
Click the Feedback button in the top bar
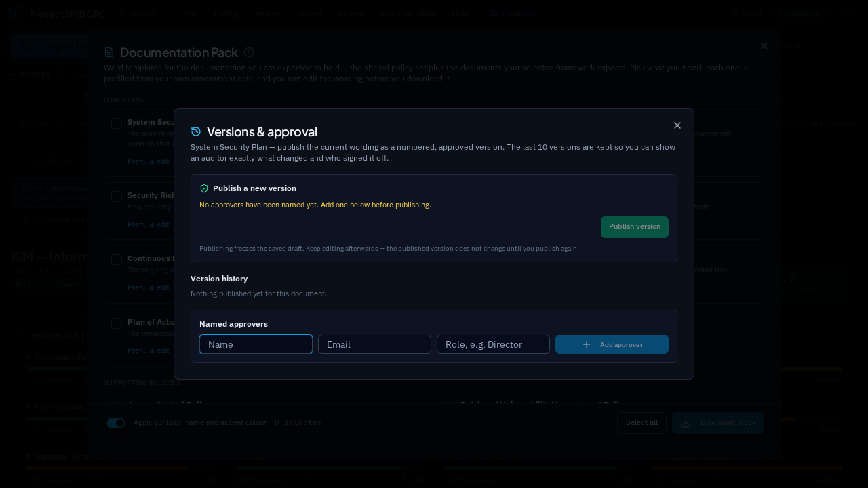[x=513, y=14]
